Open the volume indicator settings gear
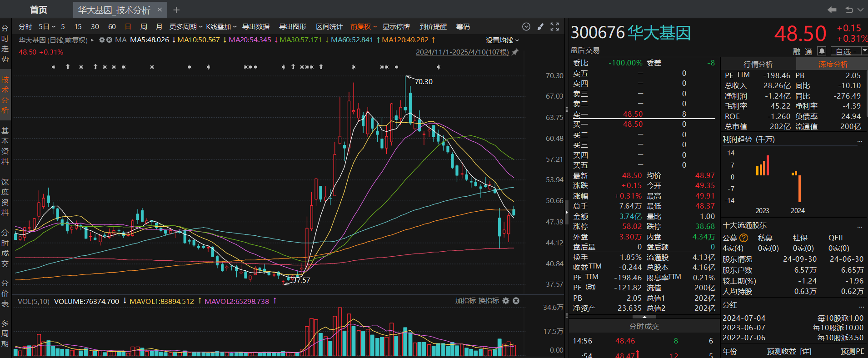The width and height of the screenshot is (868, 358). point(506,301)
